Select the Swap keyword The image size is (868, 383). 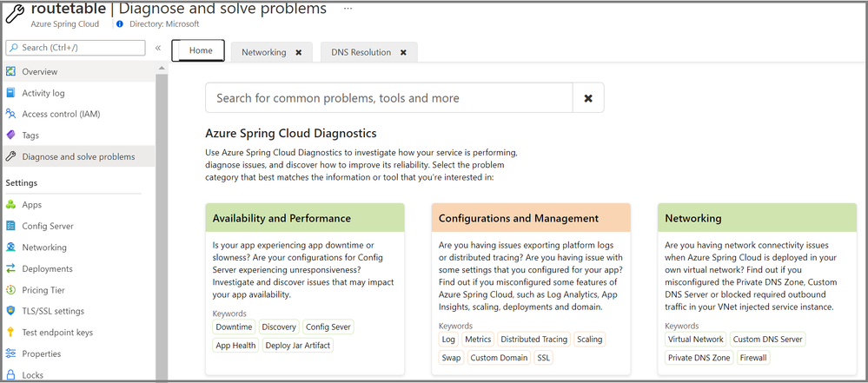click(x=451, y=358)
